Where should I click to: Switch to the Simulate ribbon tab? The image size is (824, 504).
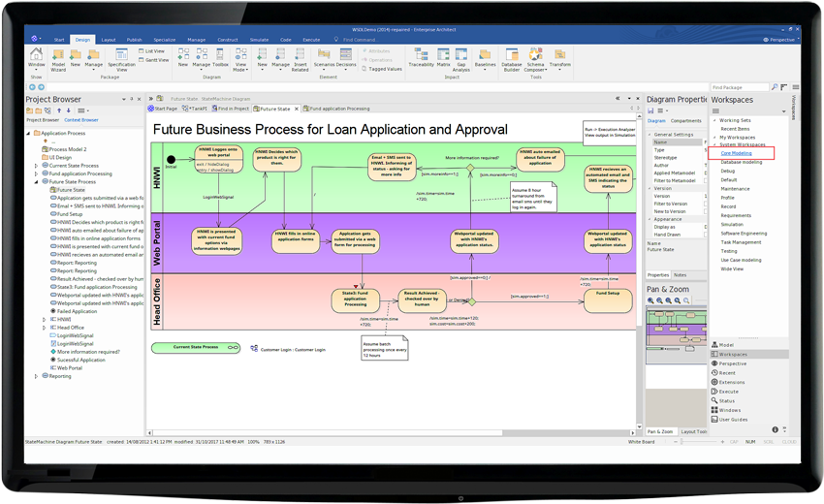(x=258, y=40)
